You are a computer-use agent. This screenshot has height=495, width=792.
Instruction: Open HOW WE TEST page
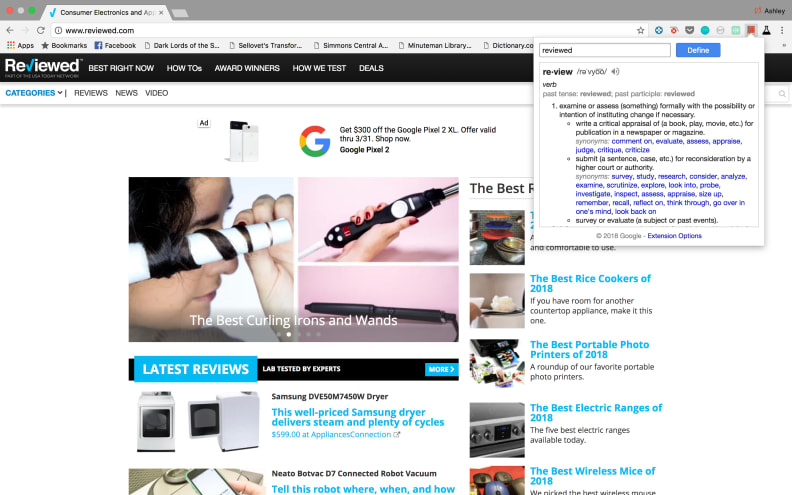click(319, 68)
